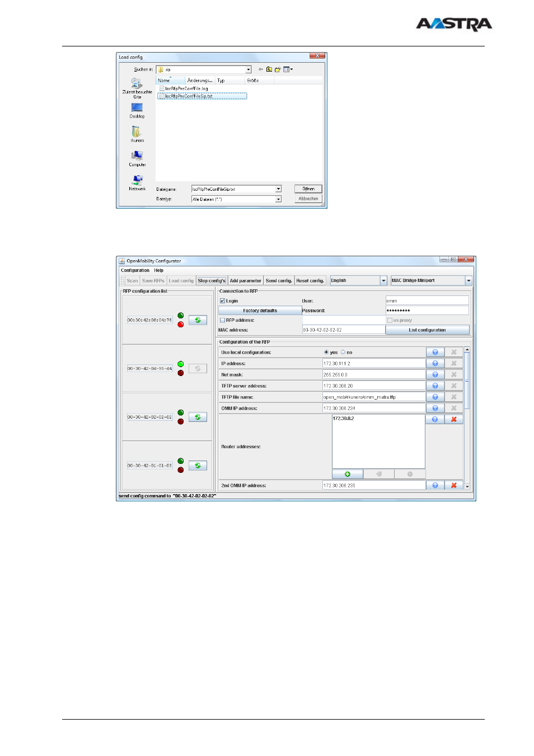Click Reset config. toolbar button
The height and width of the screenshot is (756, 534).
pyautogui.click(x=310, y=280)
